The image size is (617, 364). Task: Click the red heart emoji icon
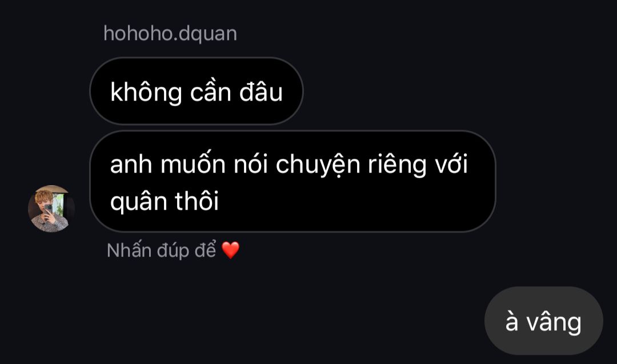[x=231, y=250]
